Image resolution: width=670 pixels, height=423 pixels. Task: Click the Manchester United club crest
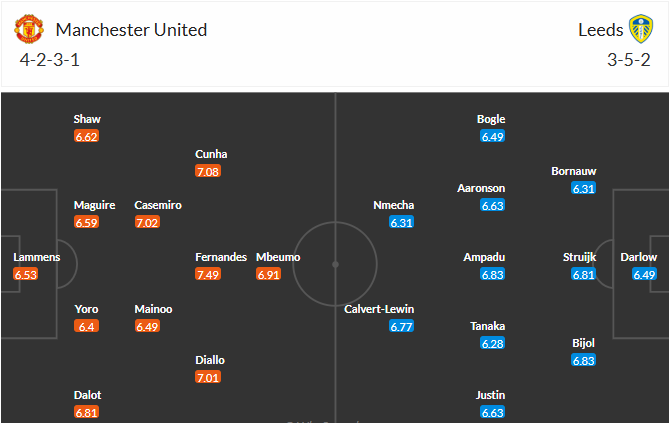[30, 30]
